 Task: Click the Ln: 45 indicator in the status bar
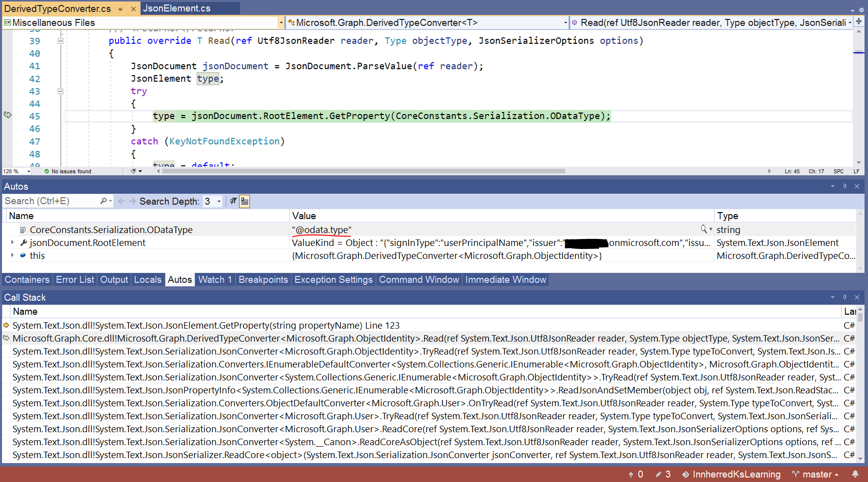click(x=791, y=171)
